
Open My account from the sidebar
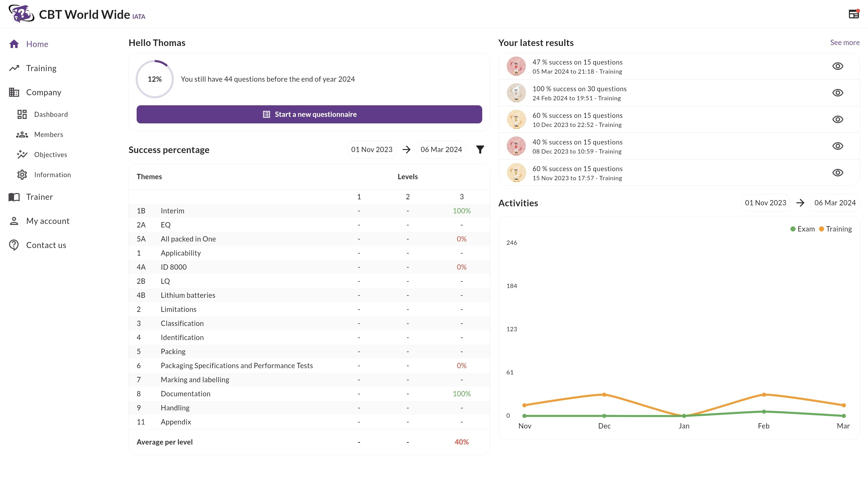(48, 221)
